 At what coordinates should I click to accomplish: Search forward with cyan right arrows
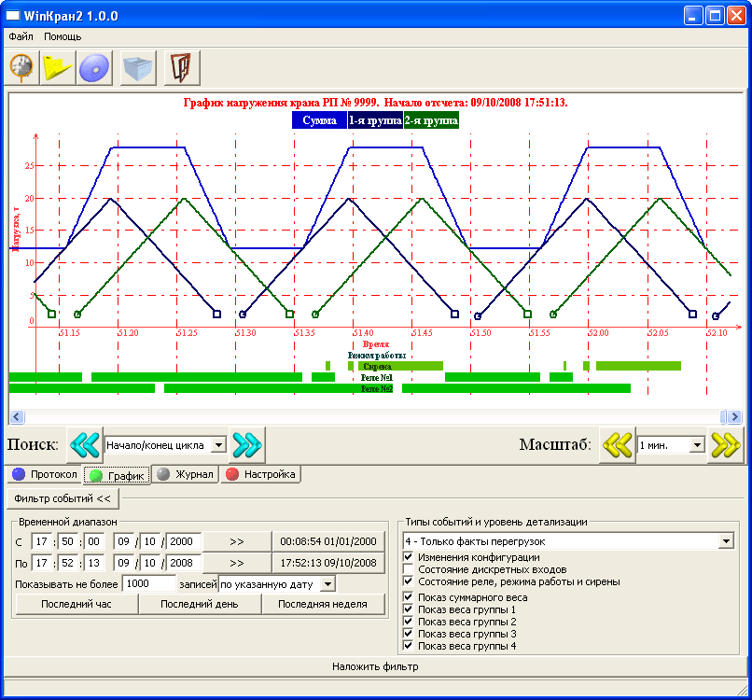247,445
